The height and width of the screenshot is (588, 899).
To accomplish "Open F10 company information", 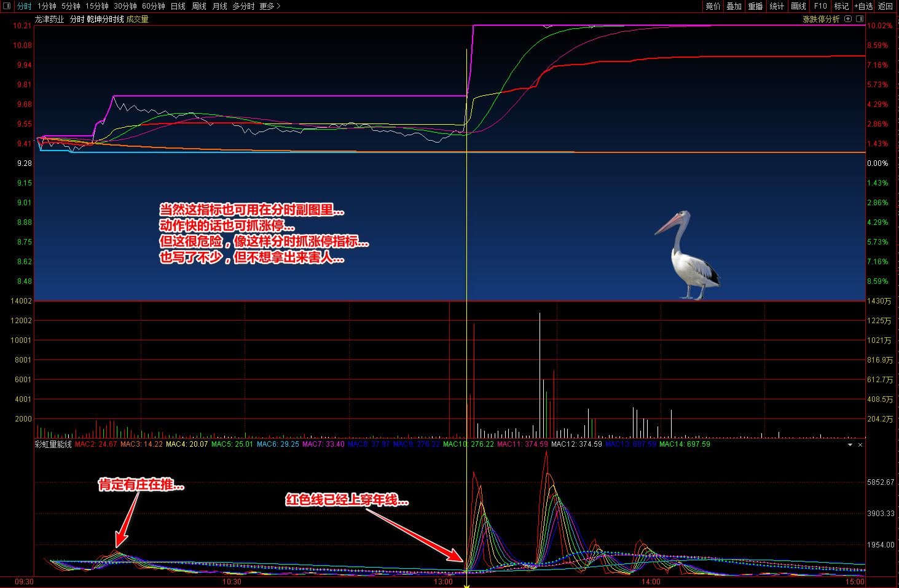I will click(820, 6).
